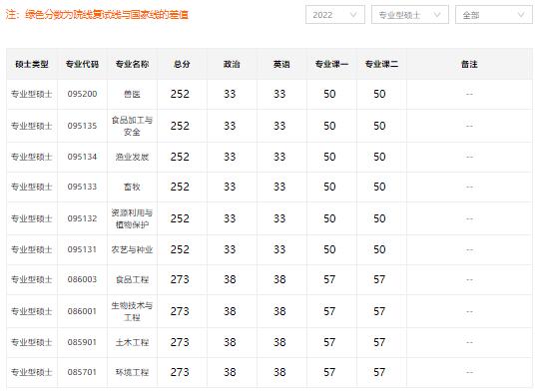This screenshot has height=392, width=538.
Task: Click the major name 渔业发展
Action: tap(132, 157)
